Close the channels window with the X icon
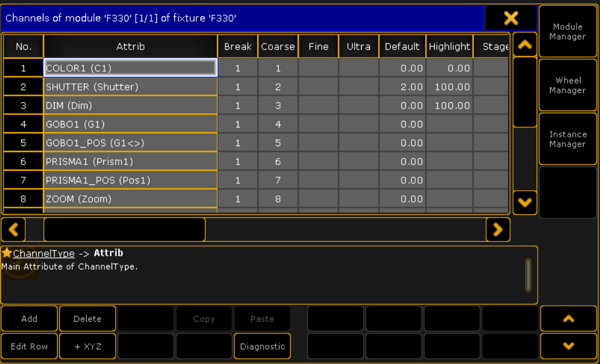Viewport: 600px width, 364px height. coord(511,18)
